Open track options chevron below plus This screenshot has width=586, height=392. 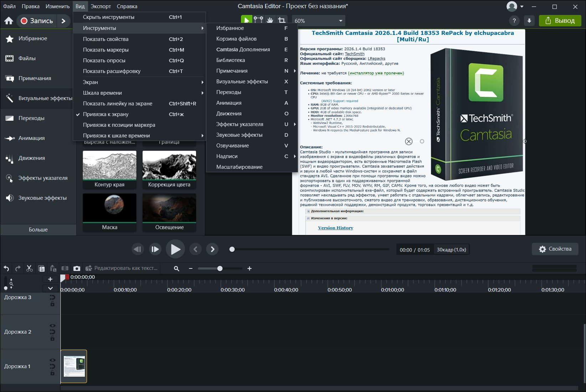click(x=50, y=288)
